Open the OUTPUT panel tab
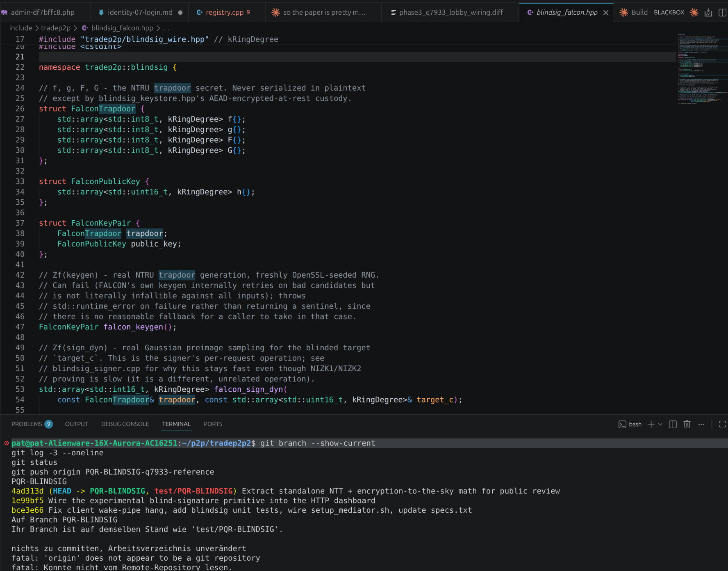Screen dimensions: 728x571 77,424
